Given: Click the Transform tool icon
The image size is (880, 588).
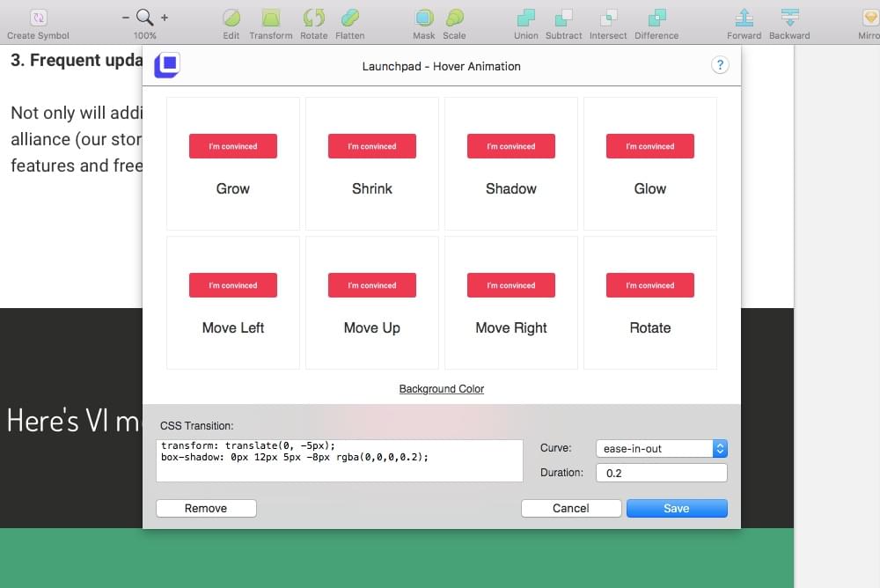Looking at the screenshot, I should pyautogui.click(x=271, y=18).
